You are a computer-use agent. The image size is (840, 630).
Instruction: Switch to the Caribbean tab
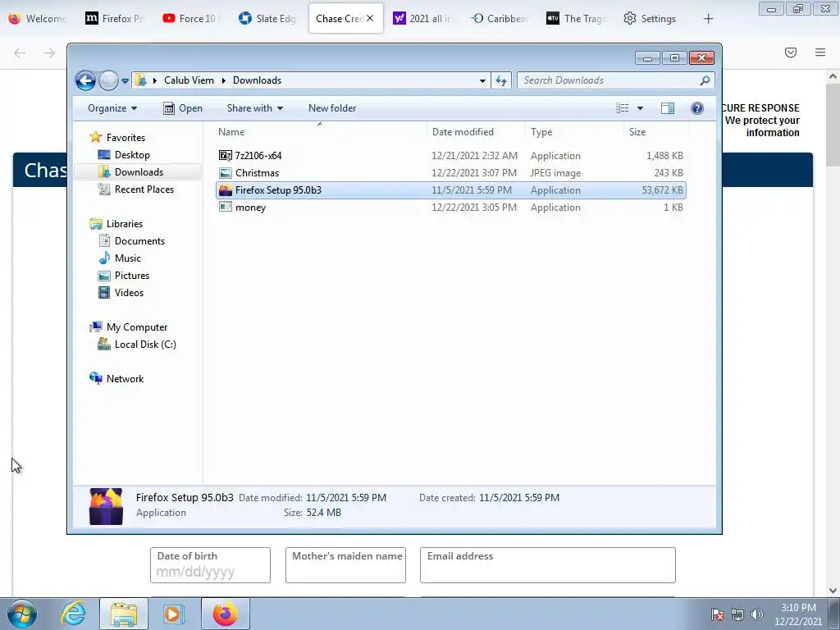pos(500,19)
